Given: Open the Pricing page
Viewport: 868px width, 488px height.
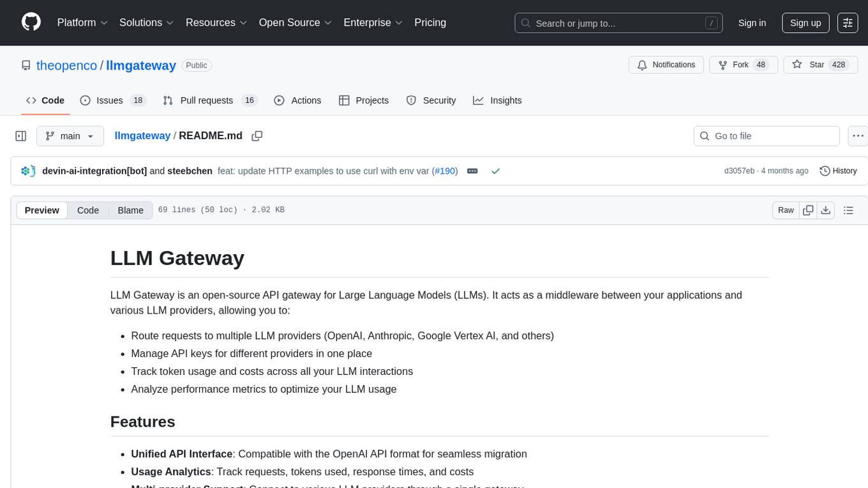Looking at the screenshot, I should (x=430, y=22).
